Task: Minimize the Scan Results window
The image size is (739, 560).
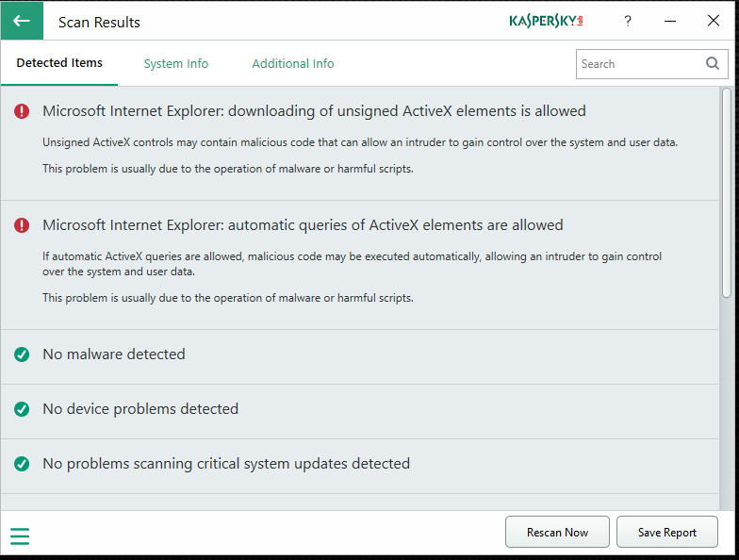Action: pyautogui.click(x=669, y=21)
